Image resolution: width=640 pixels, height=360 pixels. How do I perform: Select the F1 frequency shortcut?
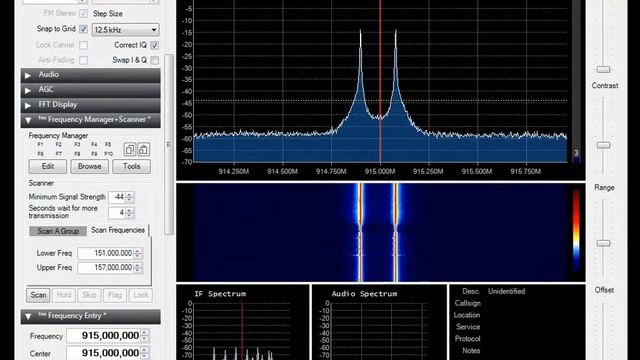click(40, 144)
